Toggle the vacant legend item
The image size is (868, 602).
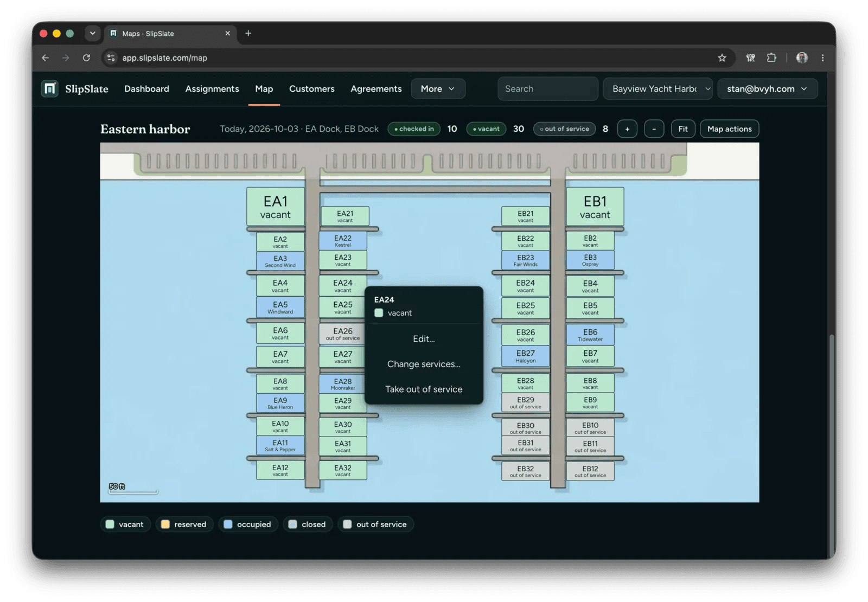point(125,524)
